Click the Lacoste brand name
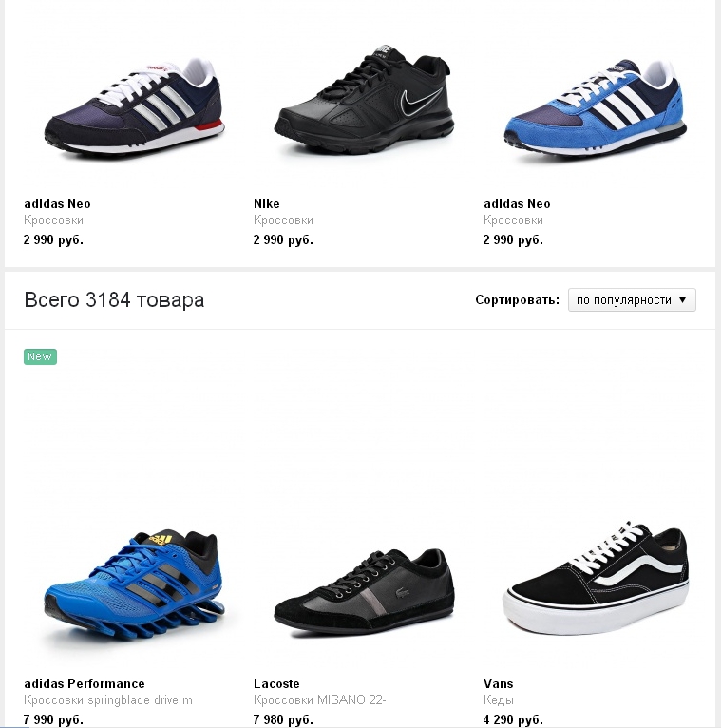This screenshot has height=728, width=721. point(276,683)
